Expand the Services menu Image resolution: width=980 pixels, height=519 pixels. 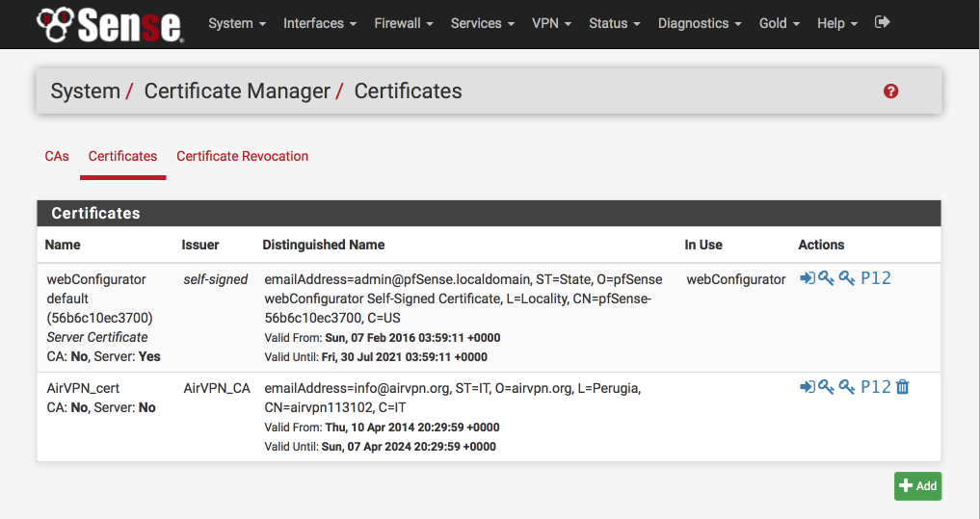pos(483,23)
